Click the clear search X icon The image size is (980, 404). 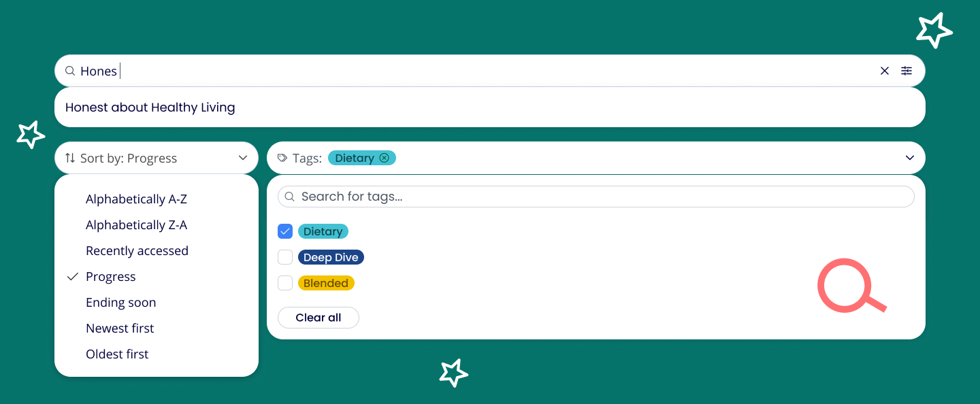885,71
